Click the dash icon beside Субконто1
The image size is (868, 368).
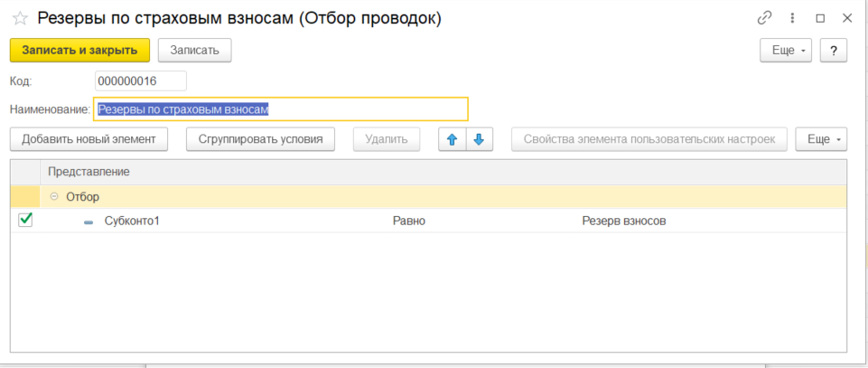click(89, 222)
